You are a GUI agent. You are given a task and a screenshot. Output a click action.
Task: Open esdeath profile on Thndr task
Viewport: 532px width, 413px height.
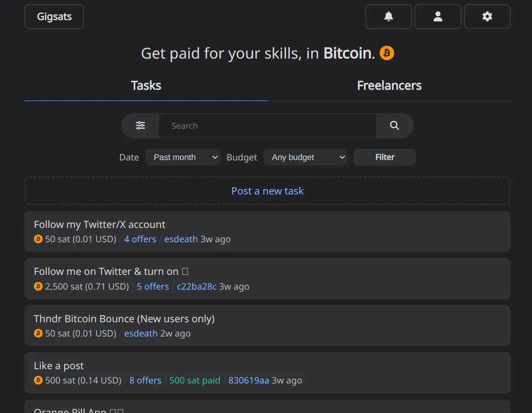click(x=141, y=333)
